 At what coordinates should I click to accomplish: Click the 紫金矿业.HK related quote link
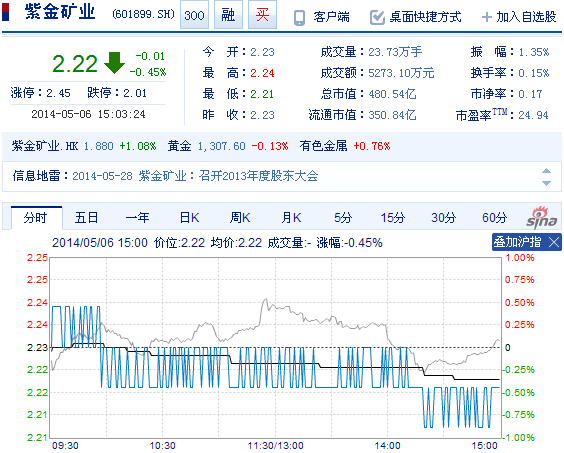coord(45,146)
